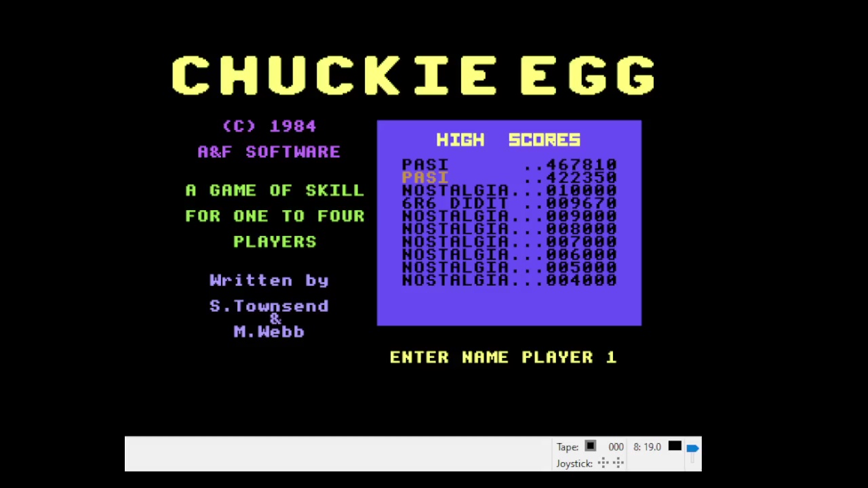Viewport: 868px width, 488px height.
Task: Click the second joystick direction indicator
Action: pos(618,463)
